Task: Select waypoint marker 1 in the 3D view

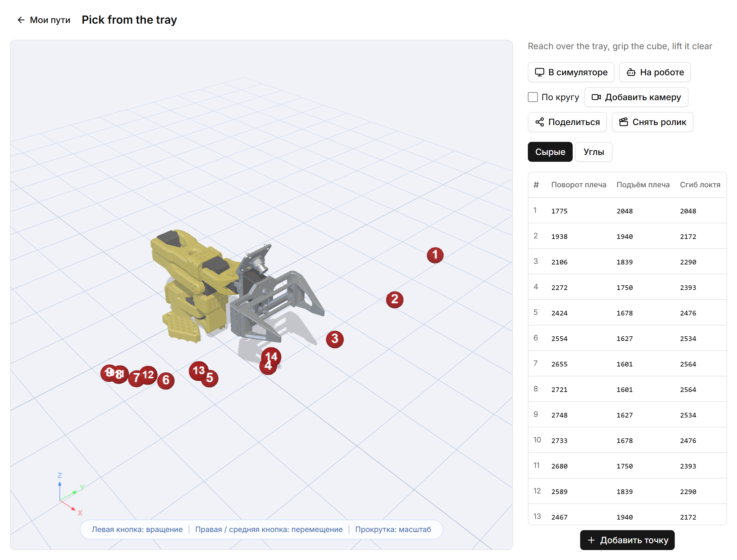Action: (x=435, y=255)
